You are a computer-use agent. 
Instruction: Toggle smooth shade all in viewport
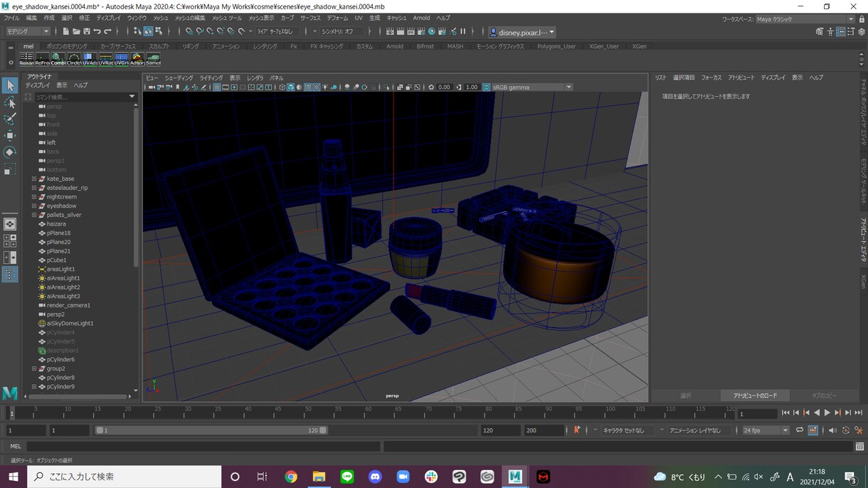(290, 87)
